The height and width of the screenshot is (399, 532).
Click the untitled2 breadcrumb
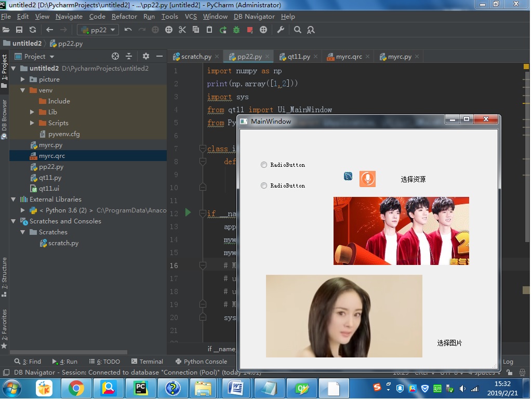click(22, 44)
